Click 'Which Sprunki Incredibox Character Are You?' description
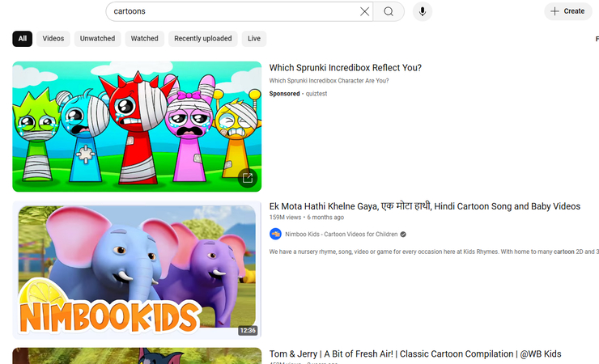This screenshot has width=599, height=364. tap(329, 81)
